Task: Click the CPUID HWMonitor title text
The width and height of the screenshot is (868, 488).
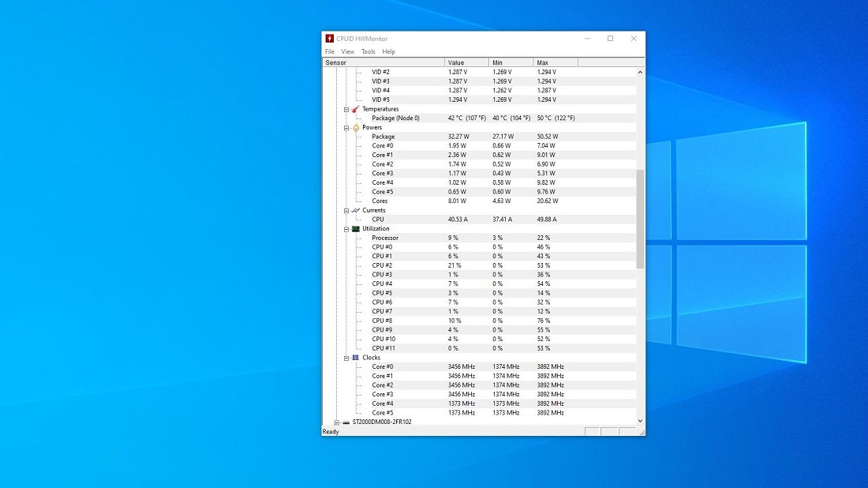Action: point(362,39)
